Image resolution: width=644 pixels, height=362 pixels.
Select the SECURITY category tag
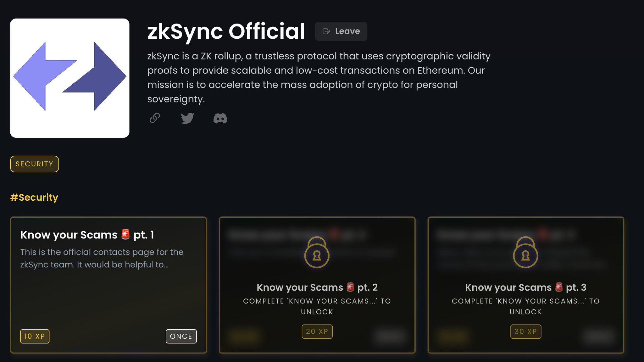[34, 164]
